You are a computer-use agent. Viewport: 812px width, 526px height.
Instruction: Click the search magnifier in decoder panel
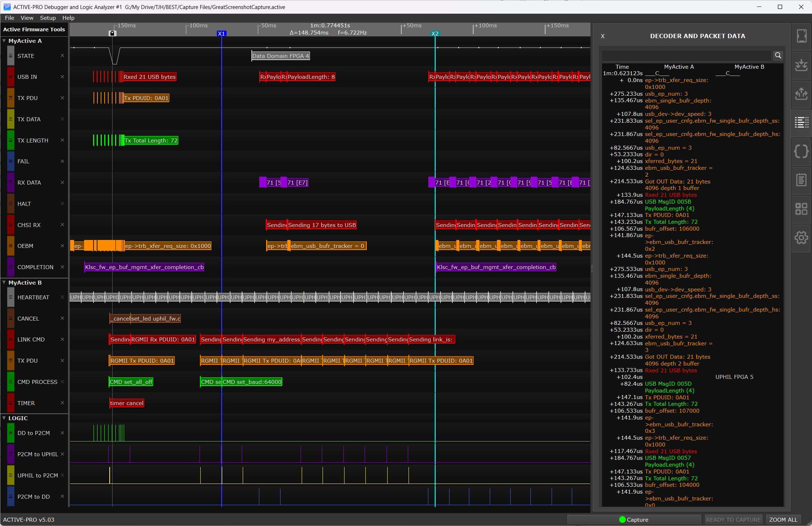[x=778, y=55]
